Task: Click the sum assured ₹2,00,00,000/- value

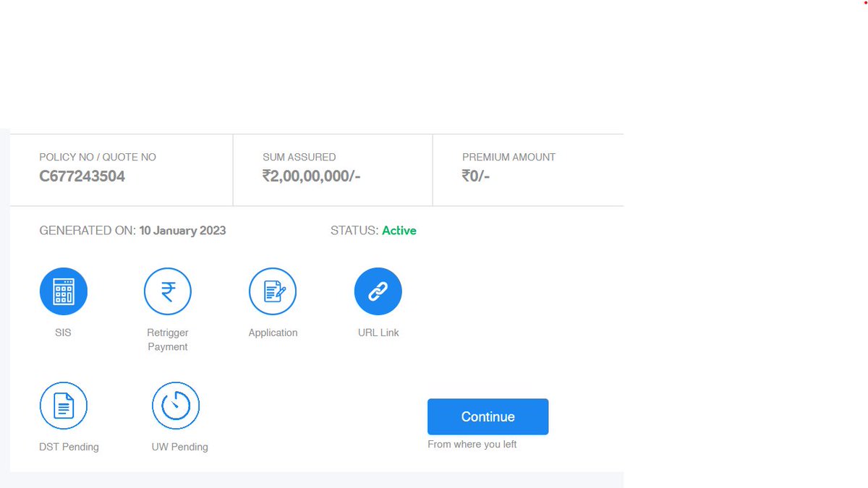Action: point(312,176)
